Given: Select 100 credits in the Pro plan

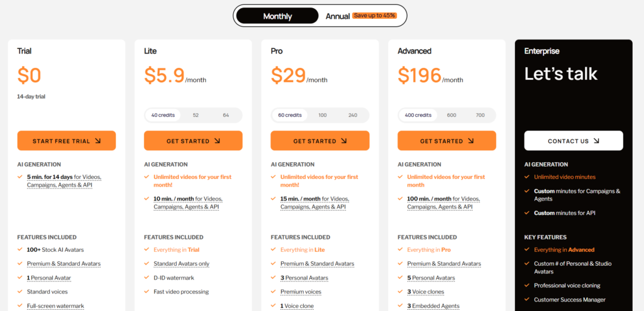Looking at the screenshot, I should pyautogui.click(x=323, y=116).
